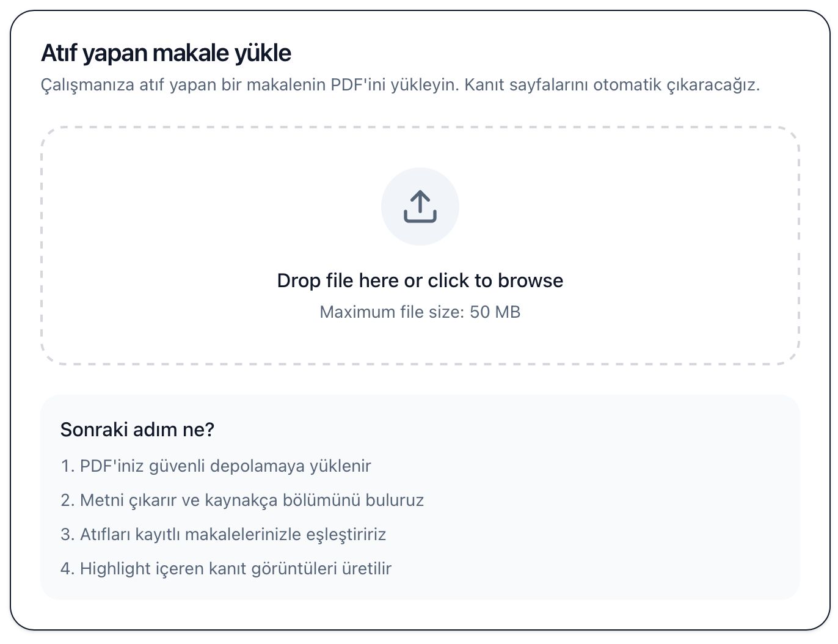Open file picker from the dashed dropzone
Image resolution: width=838 pixels, height=644 pixels.
(x=420, y=244)
